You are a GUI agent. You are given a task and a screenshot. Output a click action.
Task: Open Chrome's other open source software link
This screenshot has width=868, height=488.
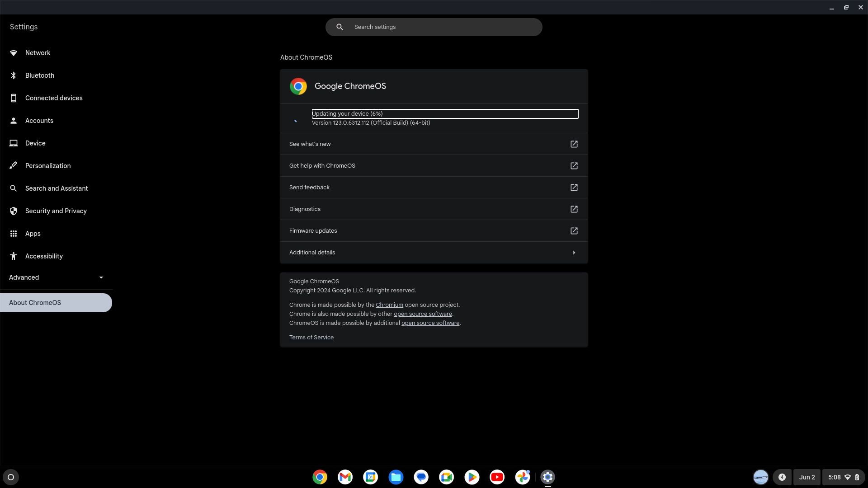pos(423,314)
